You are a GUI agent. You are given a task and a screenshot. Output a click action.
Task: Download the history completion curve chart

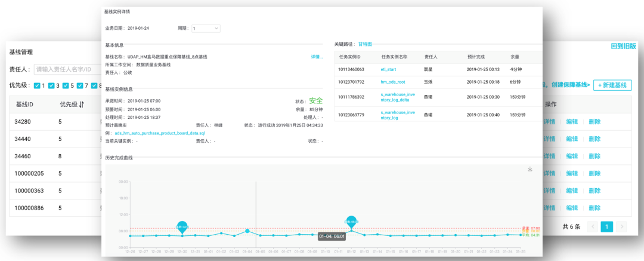[530, 169]
